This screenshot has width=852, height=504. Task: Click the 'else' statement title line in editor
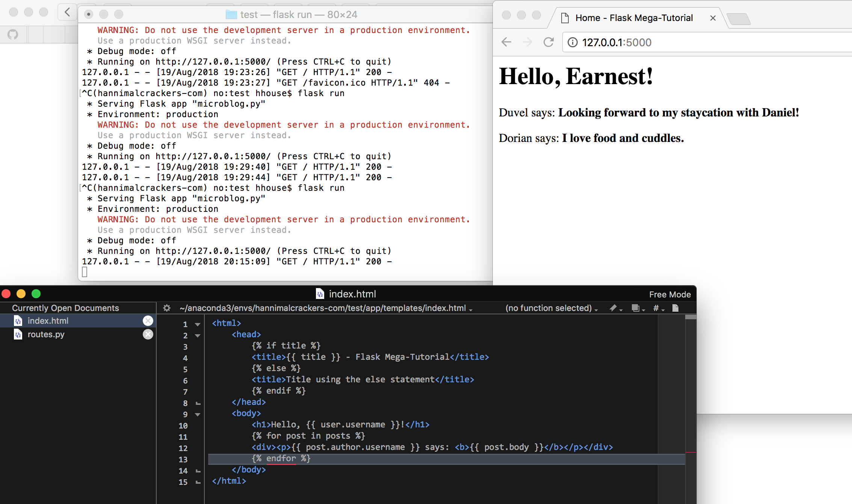click(363, 380)
